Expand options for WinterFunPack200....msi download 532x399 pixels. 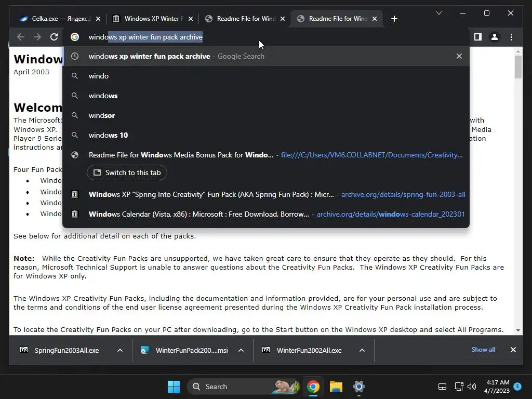click(241, 350)
